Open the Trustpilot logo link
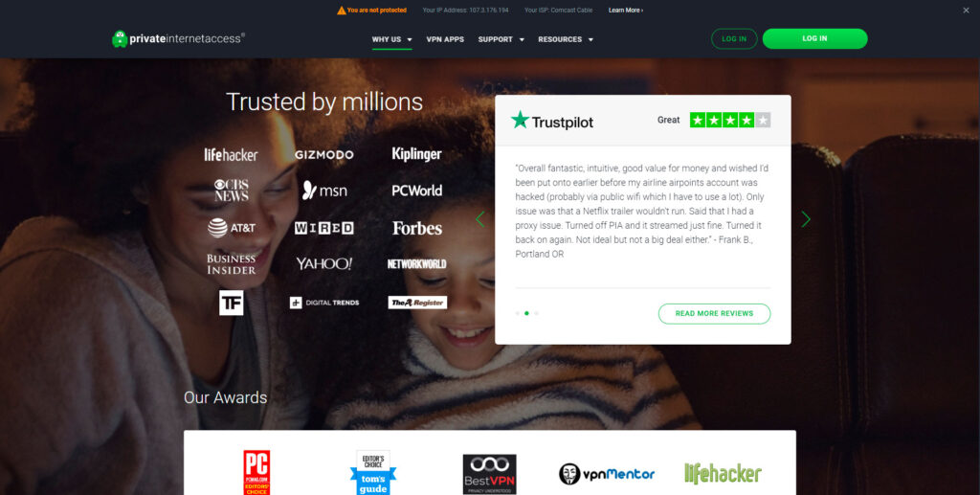 click(x=552, y=121)
